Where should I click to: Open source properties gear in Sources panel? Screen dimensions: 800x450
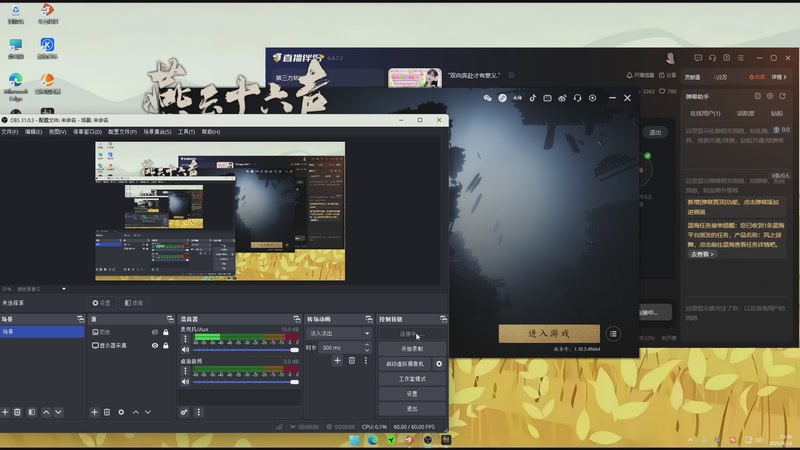[121, 412]
